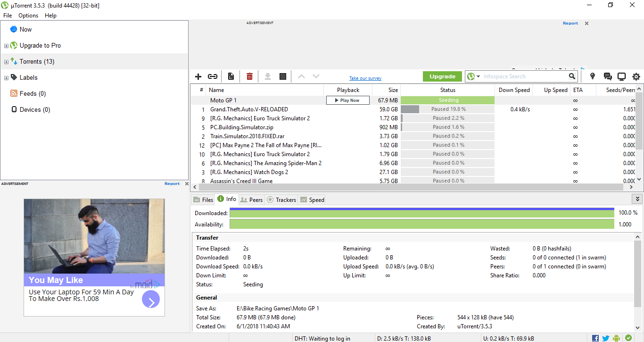Viewport: 644px width, 342px height.
Task: Switch to Trackers tab
Action: click(x=281, y=200)
